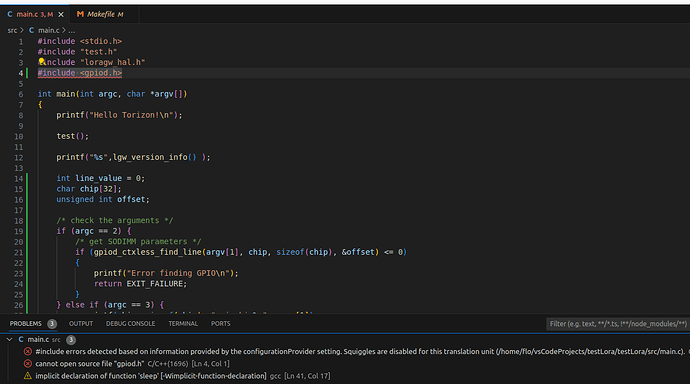
Task: Click the lightbulb quick-fix icon on line 3
Action: coord(42,61)
